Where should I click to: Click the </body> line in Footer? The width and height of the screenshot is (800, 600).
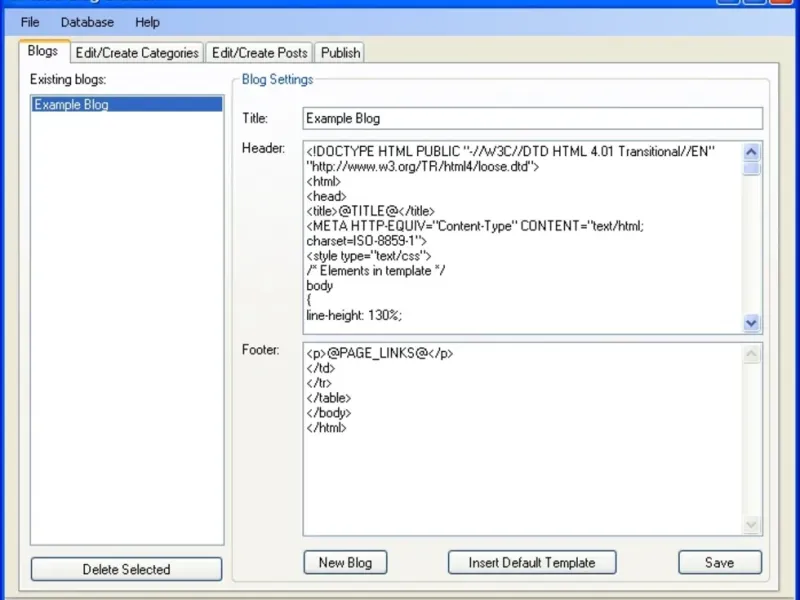tap(329, 413)
